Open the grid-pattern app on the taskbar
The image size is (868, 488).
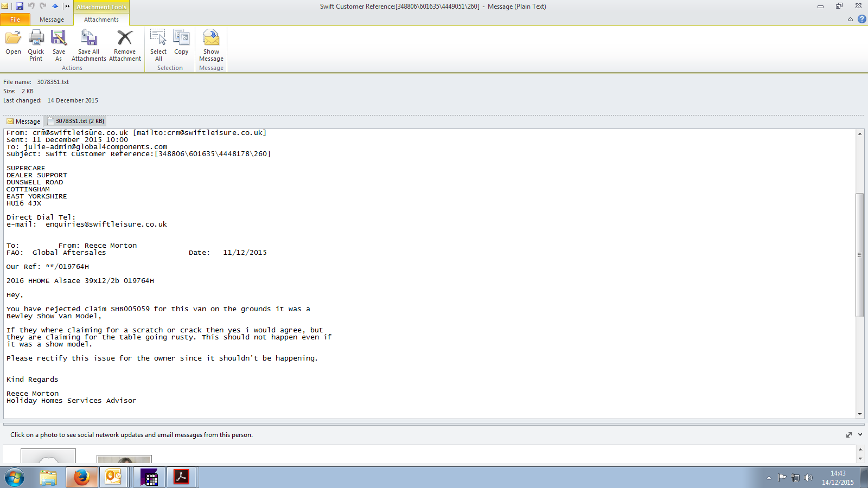coord(149,477)
